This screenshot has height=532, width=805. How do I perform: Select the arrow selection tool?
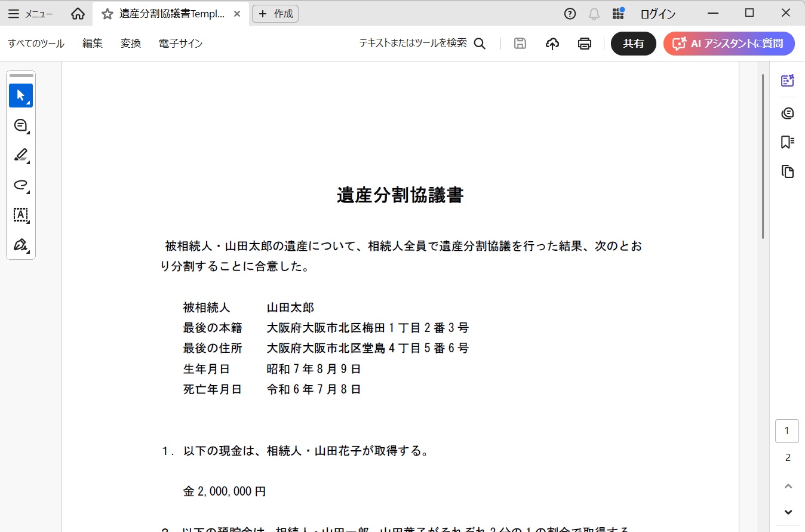point(21,96)
